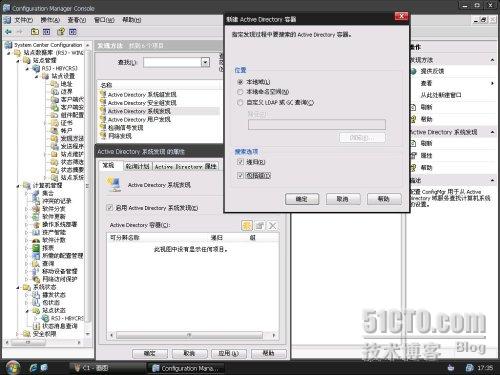
Task: Click the System Center Configuration root icon in the tree
Action: pyautogui.click(x=8, y=45)
